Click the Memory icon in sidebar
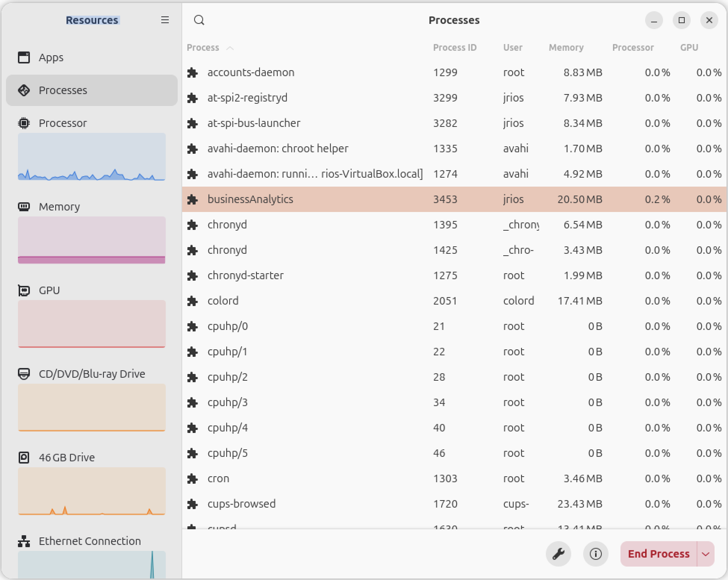 (x=24, y=207)
